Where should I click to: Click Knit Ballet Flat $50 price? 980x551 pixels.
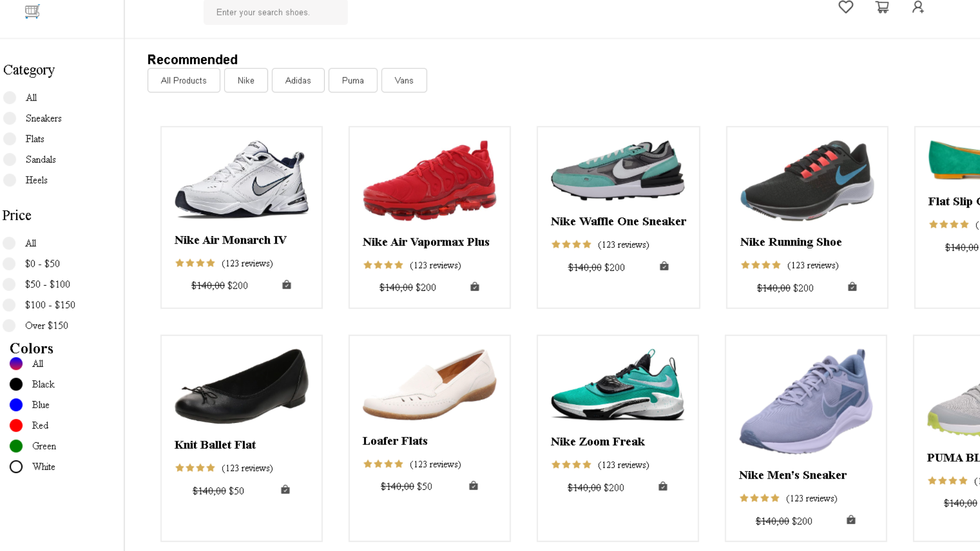click(x=236, y=491)
